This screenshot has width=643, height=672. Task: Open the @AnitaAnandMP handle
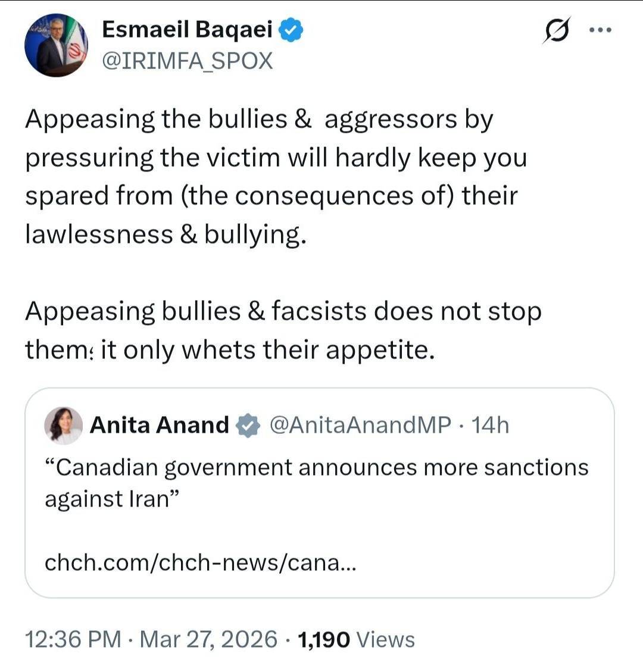(360, 425)
